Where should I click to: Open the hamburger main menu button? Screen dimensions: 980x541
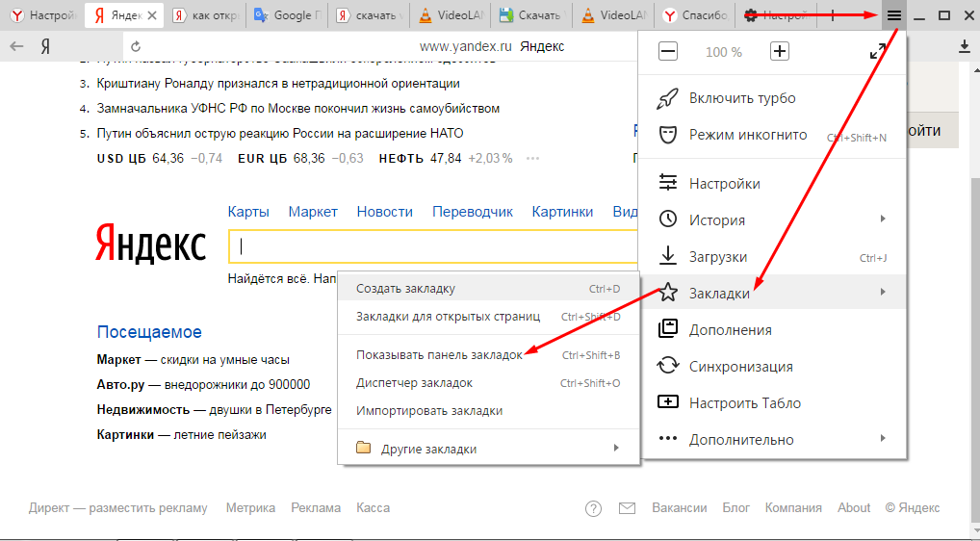point(893,15)
